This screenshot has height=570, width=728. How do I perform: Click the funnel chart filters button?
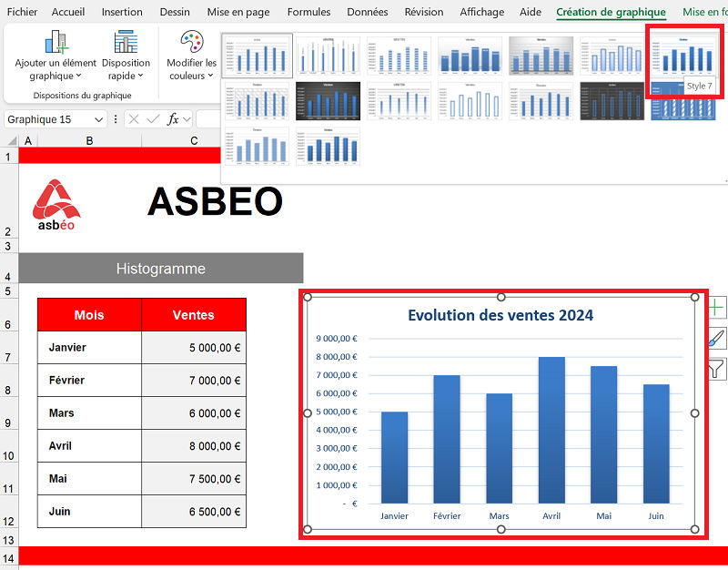[x=716, y=370]
